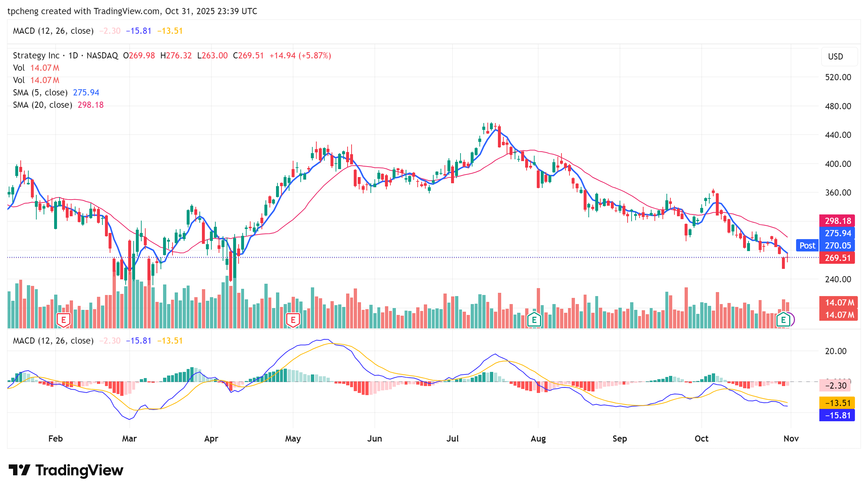868x492 pixels.
Task: Click the MACD legend in the lower pane
Action: [53, 341]
